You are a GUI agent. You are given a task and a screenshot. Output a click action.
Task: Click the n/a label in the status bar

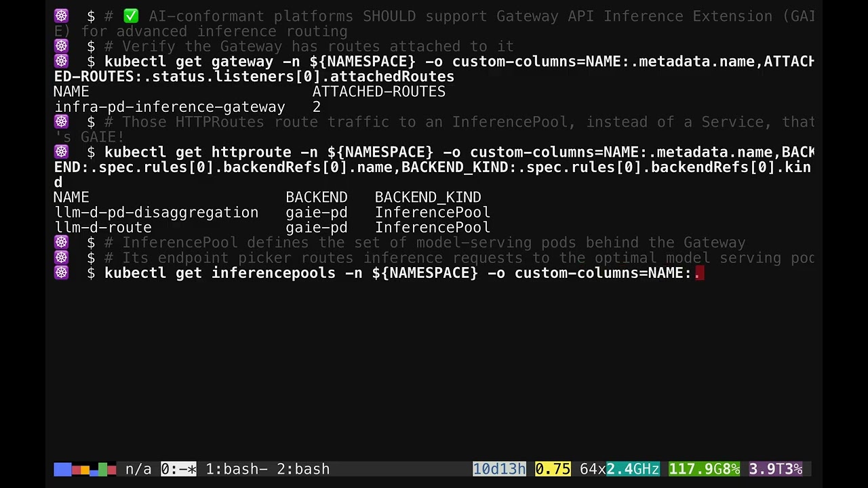(138, 469)
